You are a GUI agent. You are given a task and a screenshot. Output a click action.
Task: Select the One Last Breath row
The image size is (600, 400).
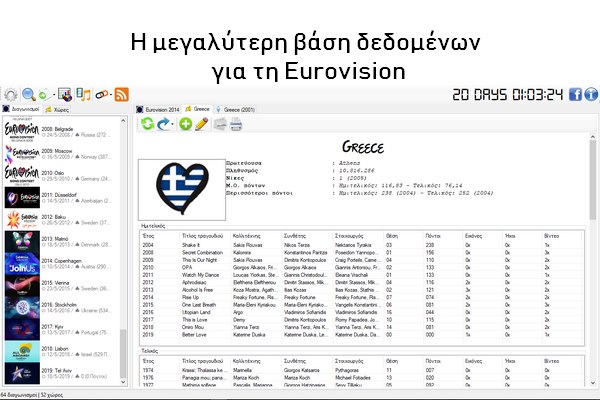click(x=362, y=305)
